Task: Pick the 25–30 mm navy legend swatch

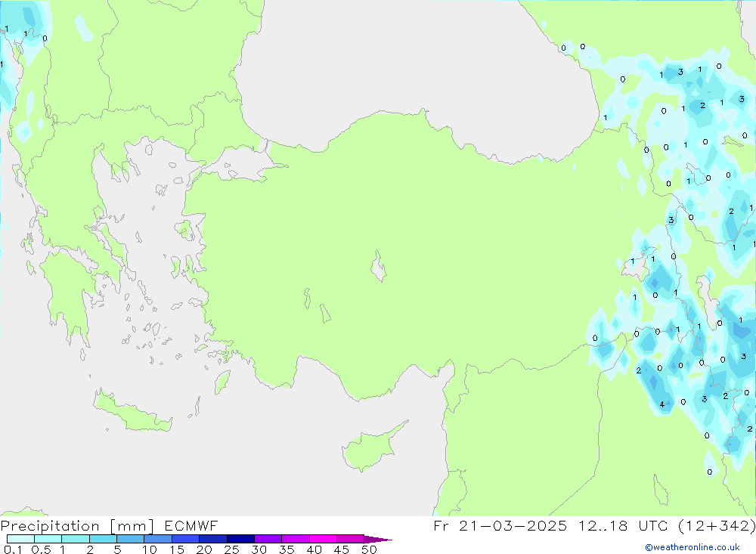Action: coord(240,539)
